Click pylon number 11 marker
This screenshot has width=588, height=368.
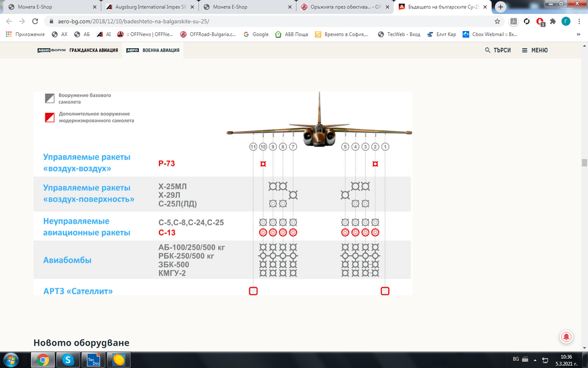click(253, 147)
